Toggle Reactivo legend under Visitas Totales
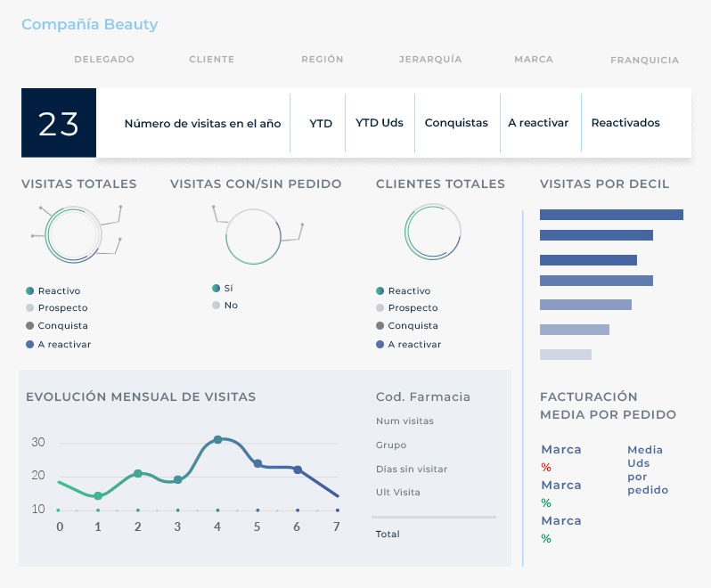 pos(53,290)
